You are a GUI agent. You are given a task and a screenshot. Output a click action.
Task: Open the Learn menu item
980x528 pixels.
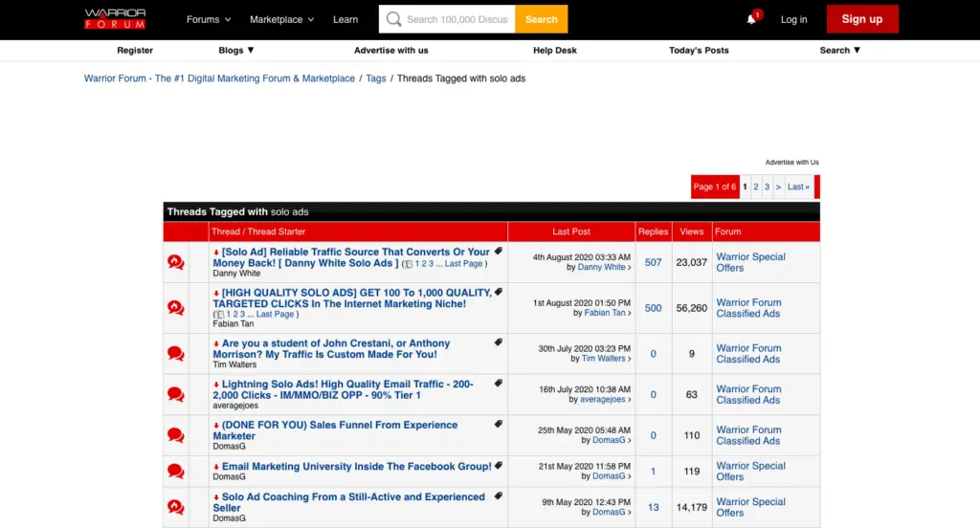[x=345, y=19]
